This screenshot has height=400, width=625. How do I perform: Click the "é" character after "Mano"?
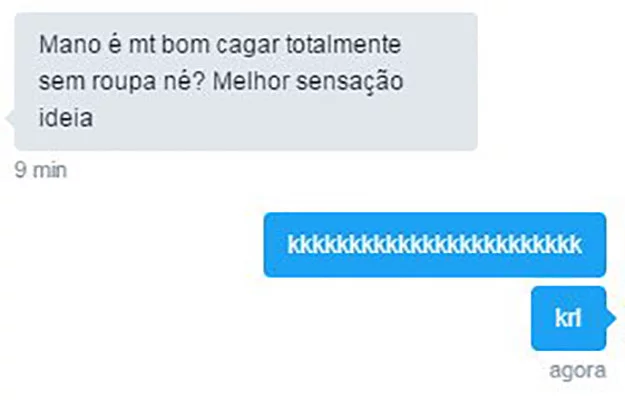pyautogui.click(x=115, y=44)
